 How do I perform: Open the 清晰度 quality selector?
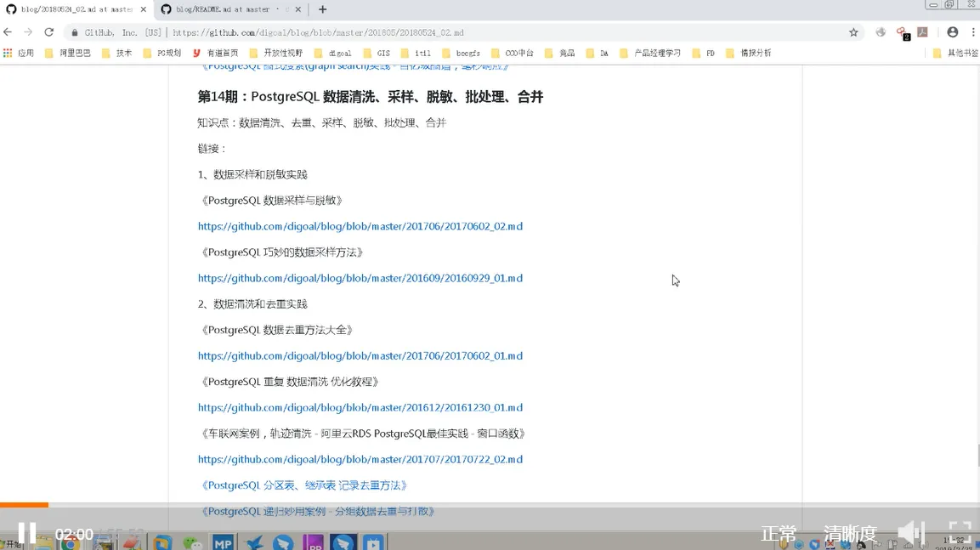pos(850,534)
